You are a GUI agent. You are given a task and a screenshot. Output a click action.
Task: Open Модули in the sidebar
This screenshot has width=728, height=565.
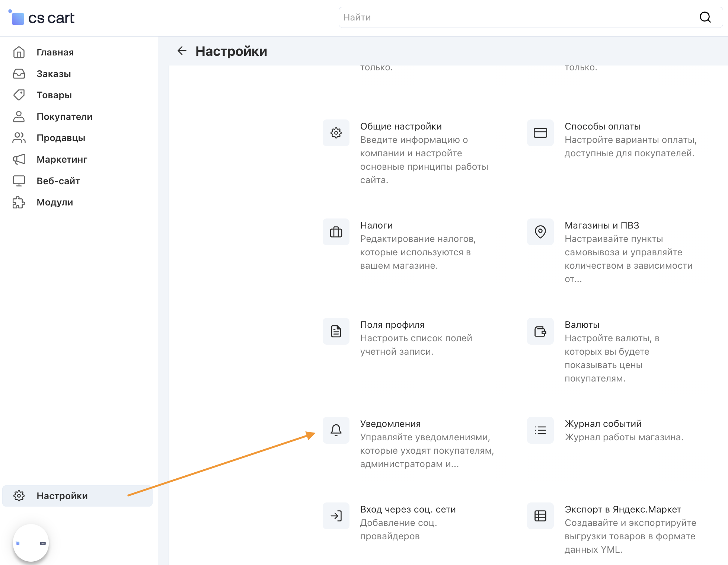[x=55, y=202]
